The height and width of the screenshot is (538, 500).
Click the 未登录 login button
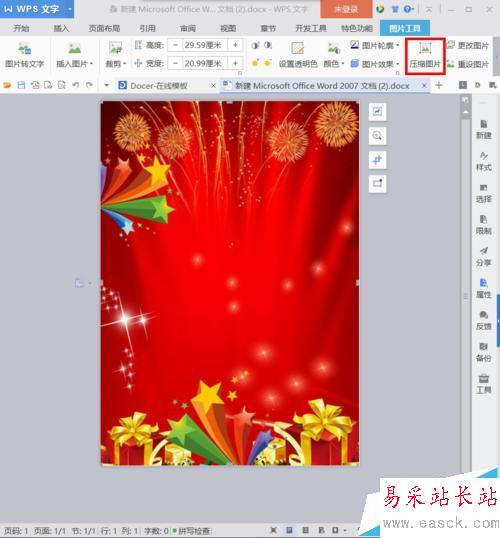tap(346, 9)
